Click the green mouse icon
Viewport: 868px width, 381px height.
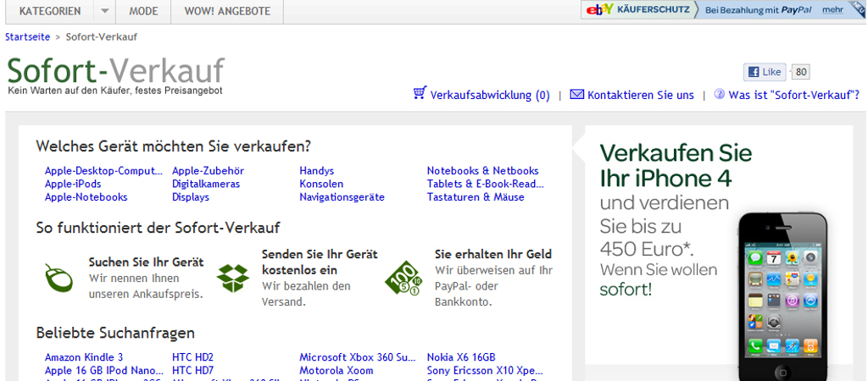pos(58,278)
